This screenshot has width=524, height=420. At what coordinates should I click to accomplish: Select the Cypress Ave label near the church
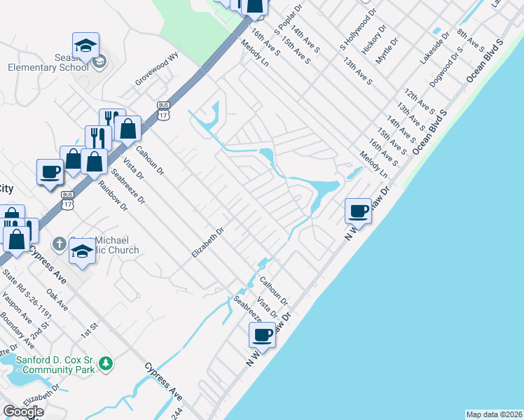(48, 265)
